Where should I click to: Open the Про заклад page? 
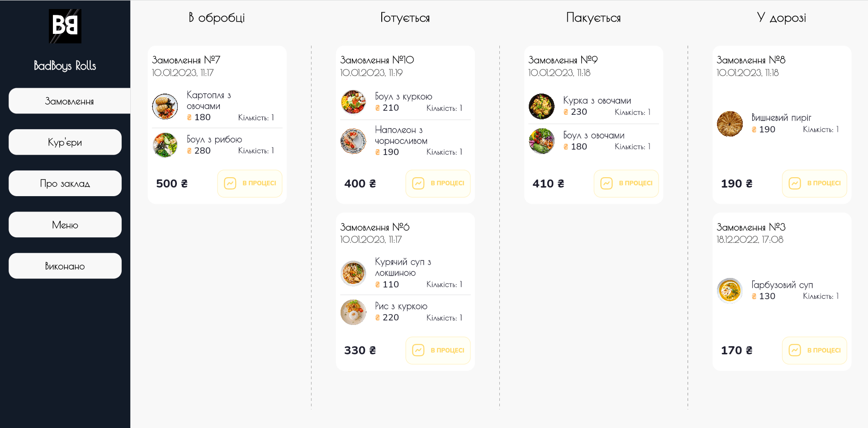click(65, 183)
